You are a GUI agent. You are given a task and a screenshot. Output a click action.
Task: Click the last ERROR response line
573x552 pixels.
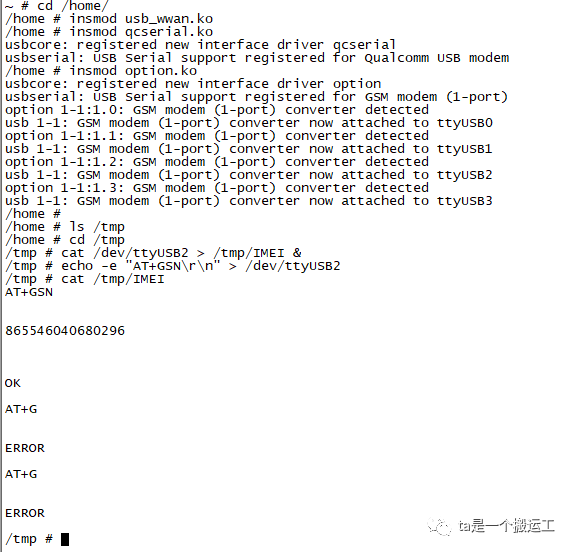pos(25,513)
